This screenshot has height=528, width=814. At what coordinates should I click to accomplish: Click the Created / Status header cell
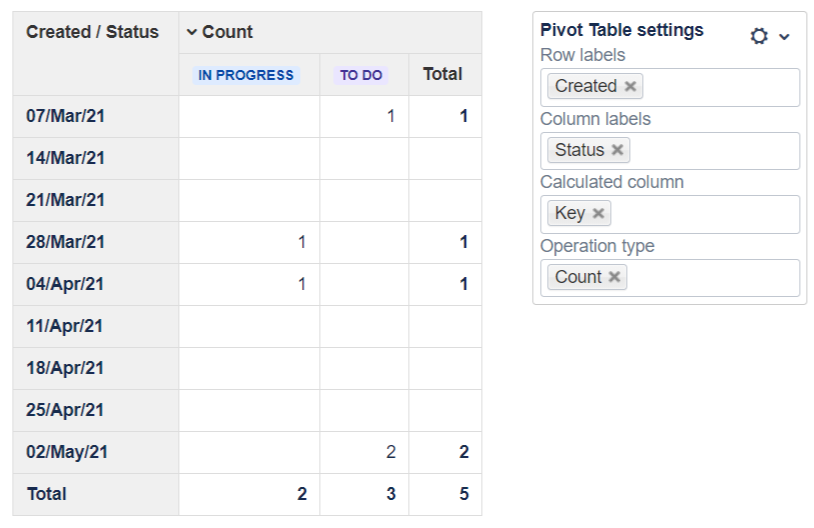pyautogui.click(x=92, y=32)
